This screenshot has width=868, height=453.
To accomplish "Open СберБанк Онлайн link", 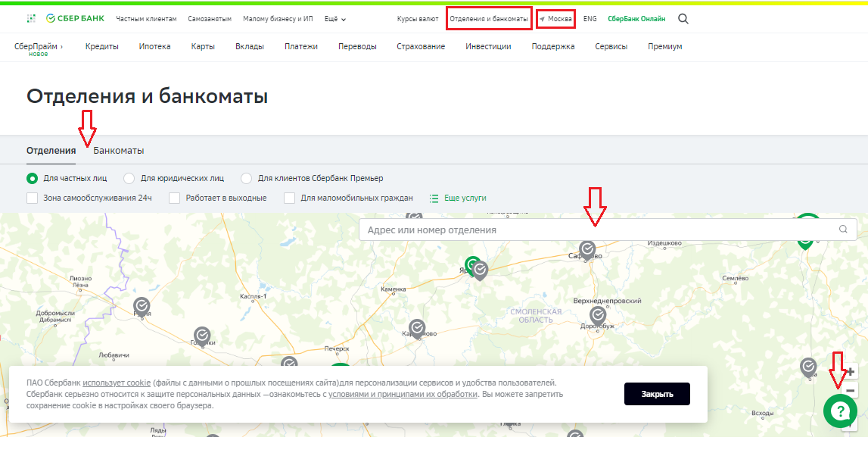I will [636, 19].
